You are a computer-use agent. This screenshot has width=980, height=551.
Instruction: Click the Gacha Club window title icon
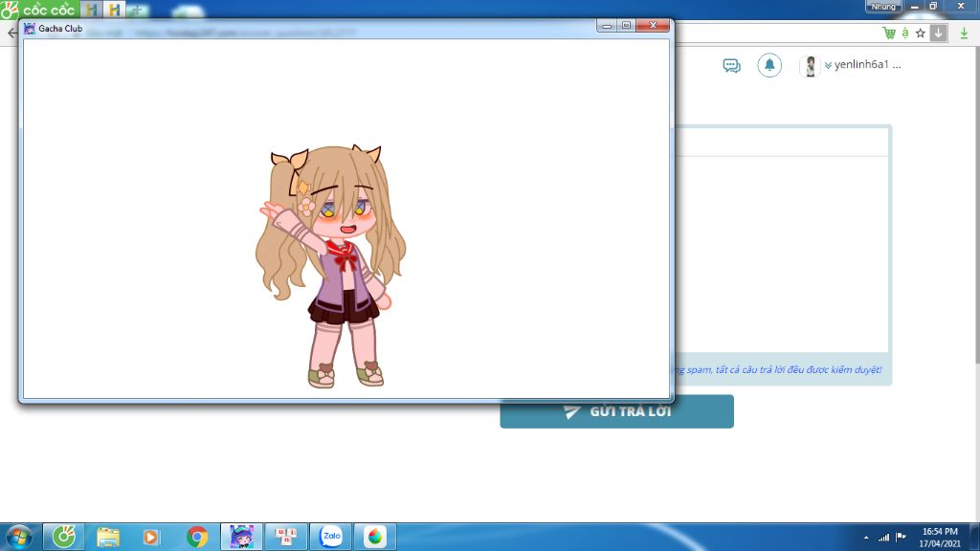coord(30,28)
